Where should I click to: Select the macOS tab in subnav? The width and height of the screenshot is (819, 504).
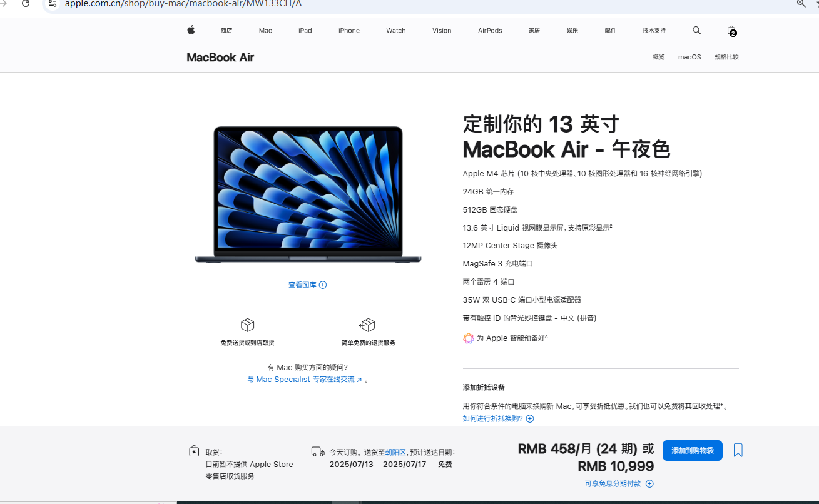[689, 57]
